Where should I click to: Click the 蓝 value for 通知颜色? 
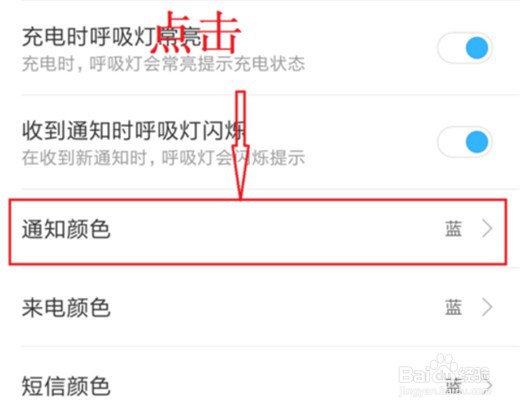click(454, 229)
